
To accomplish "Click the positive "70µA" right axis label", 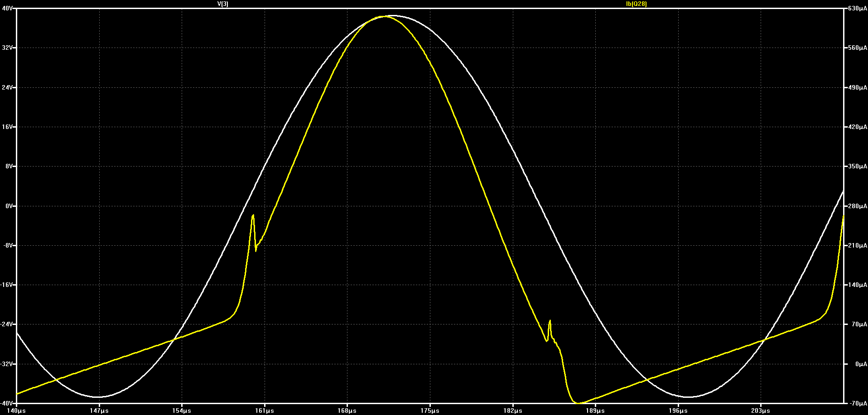I will pos(859,324).
